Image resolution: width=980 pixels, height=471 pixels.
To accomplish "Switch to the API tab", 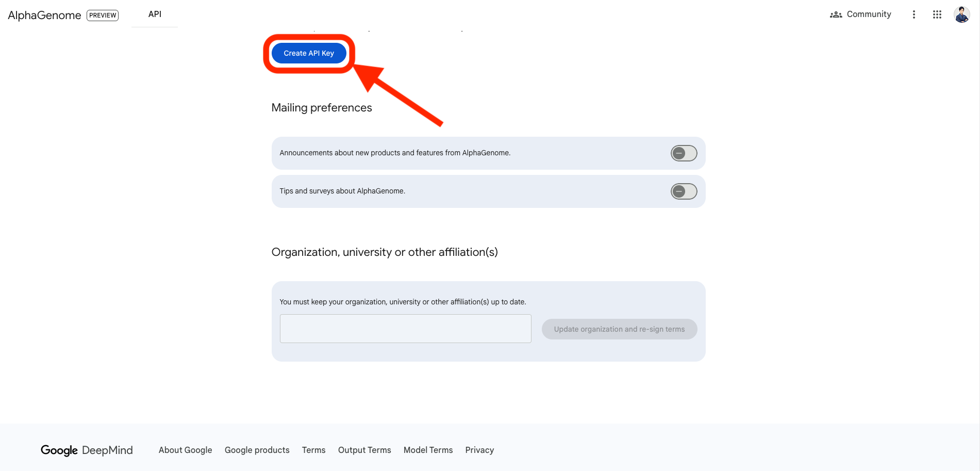I will point(155,14).
